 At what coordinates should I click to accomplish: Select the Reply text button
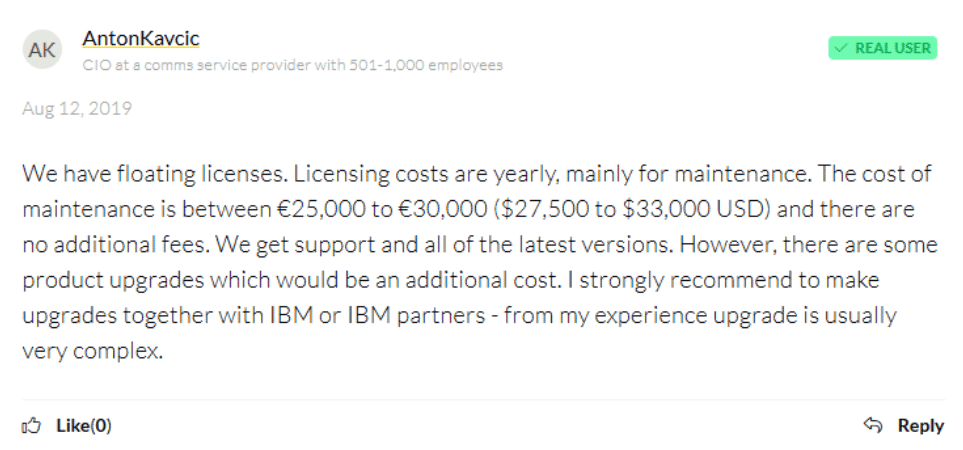tap(921, 425)
